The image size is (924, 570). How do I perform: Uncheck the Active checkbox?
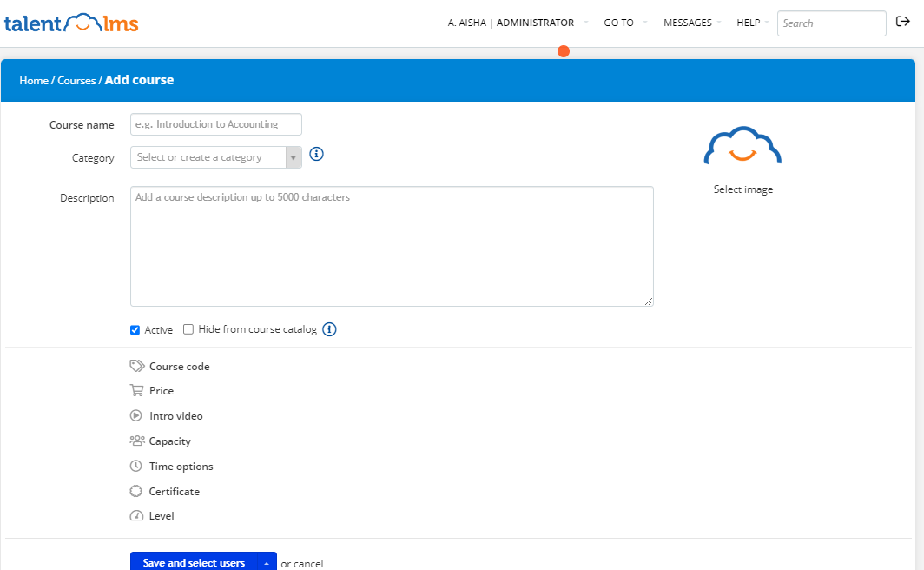[x=135, y=330]
